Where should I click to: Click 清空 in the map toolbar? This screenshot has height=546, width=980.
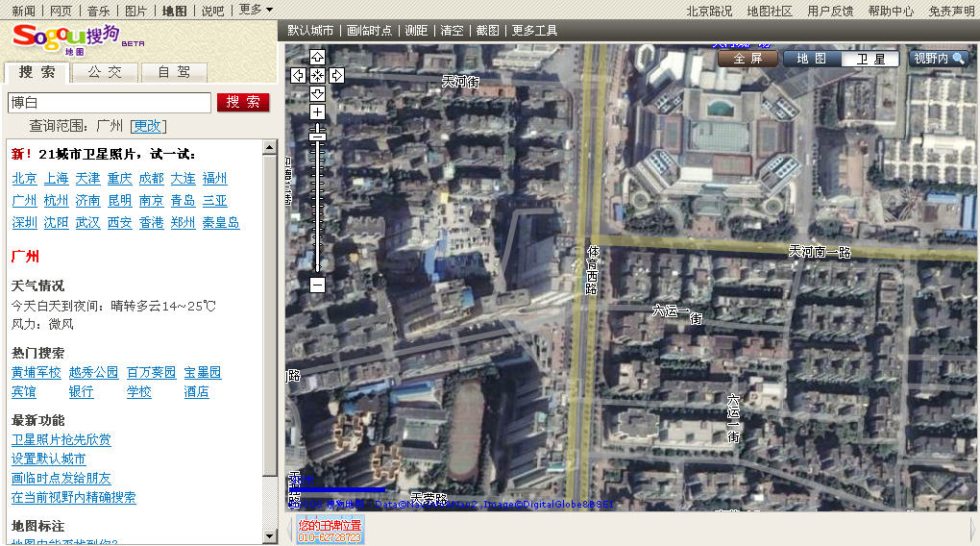coord(452,30)
